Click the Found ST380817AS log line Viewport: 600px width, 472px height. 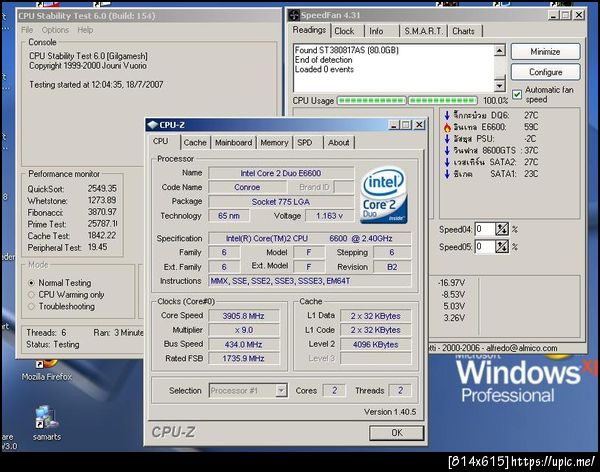coord(347,50)
